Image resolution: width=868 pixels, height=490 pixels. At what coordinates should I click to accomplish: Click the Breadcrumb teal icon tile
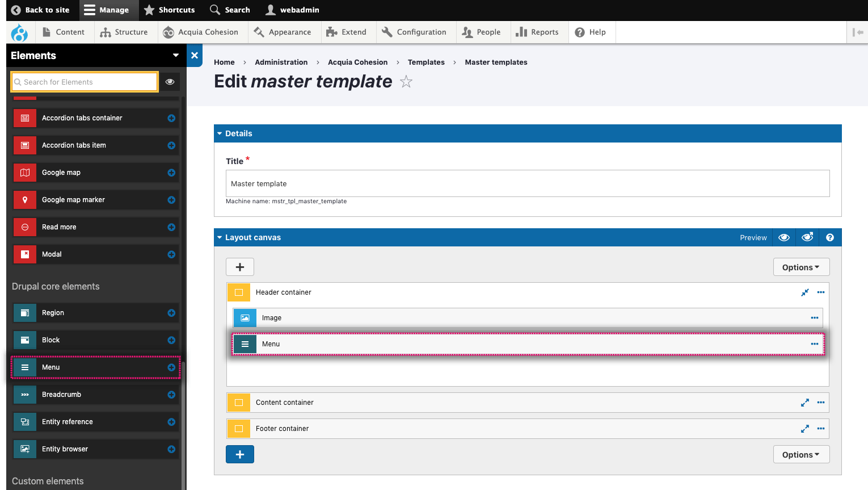coord(25,395)
